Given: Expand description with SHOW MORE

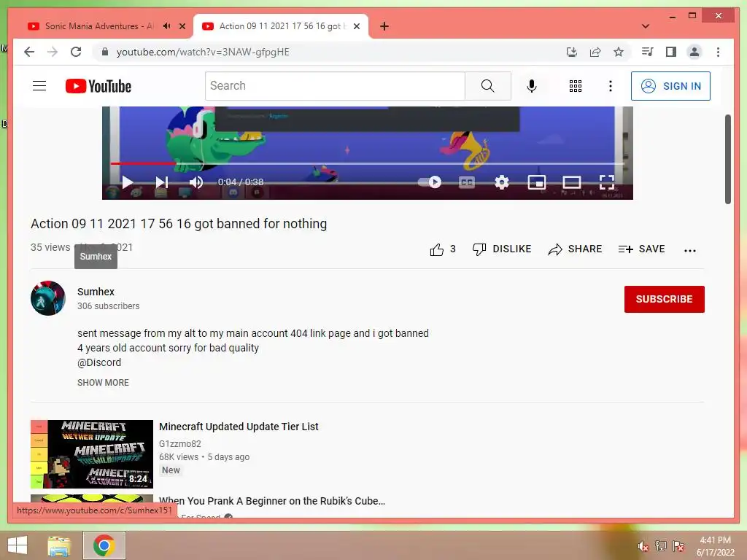Looking at the screenshot, I should pos(103,382).
